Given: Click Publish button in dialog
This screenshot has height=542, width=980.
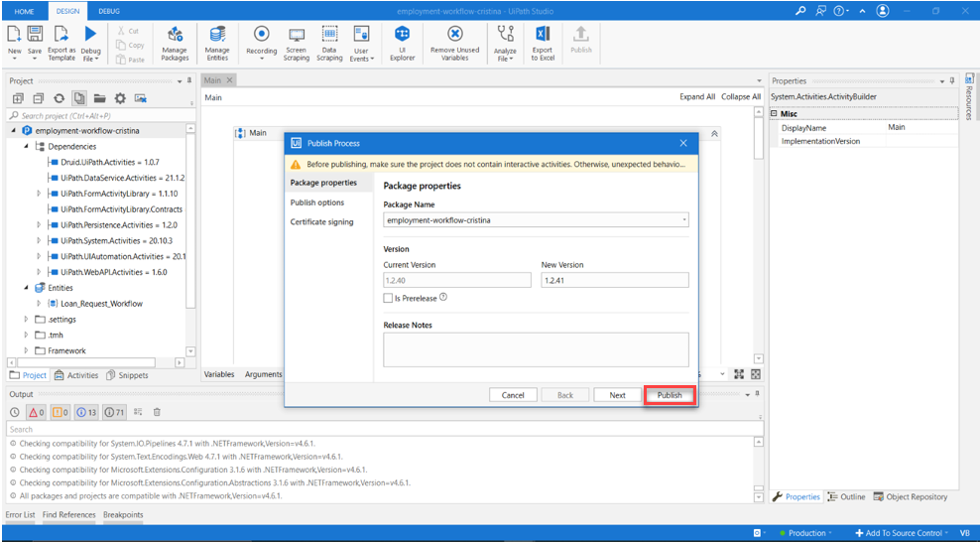Looking at the screenshot, I should point(670,395).
